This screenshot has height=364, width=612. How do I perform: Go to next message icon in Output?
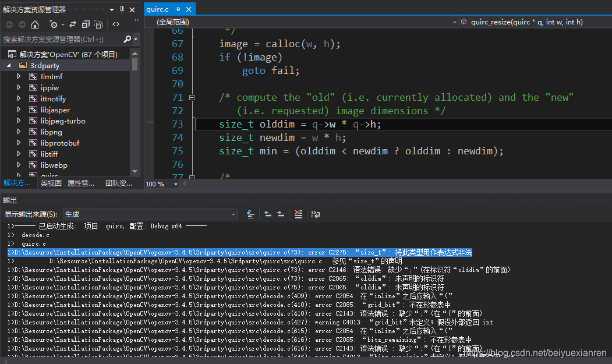pos(281,214)
